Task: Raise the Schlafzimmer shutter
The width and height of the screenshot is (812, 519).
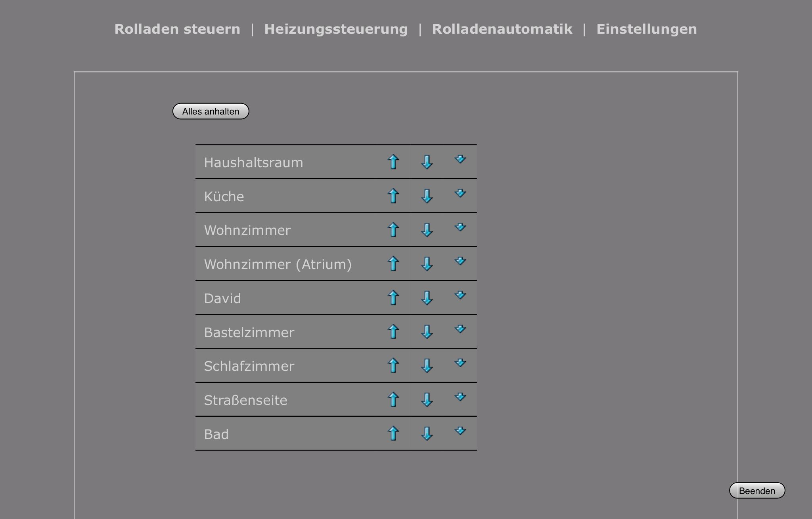Action: click(x=393, y=366)
